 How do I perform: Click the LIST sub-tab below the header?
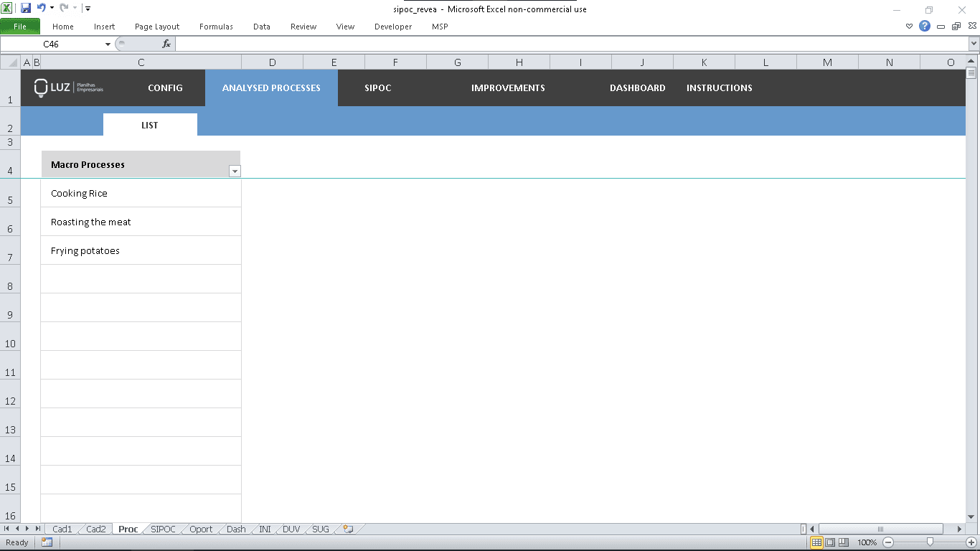point(150,124)
